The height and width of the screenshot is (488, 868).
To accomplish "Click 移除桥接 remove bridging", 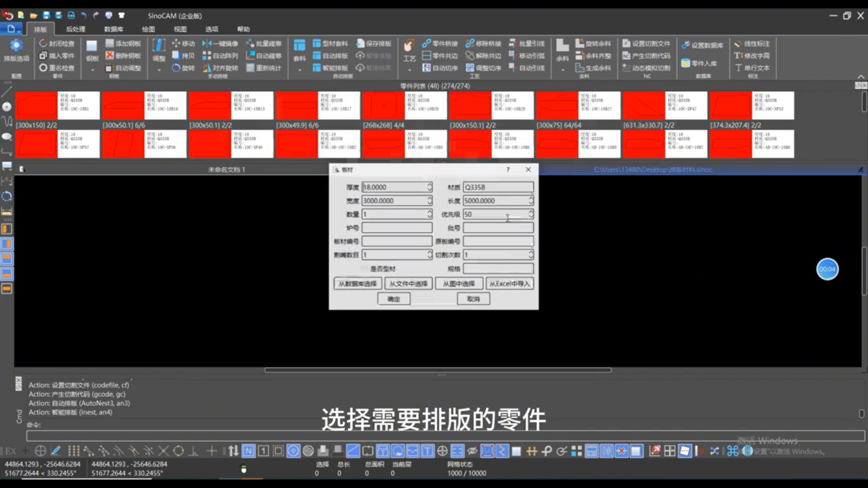I will click(483, 43).
